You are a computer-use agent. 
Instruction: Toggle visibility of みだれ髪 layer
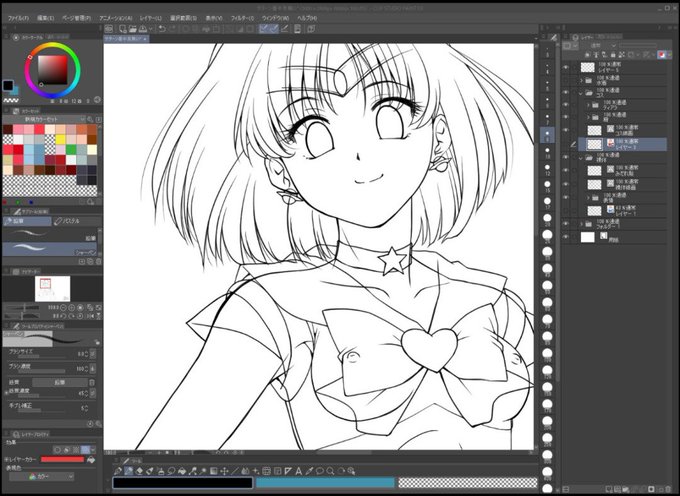pos(566,170)
